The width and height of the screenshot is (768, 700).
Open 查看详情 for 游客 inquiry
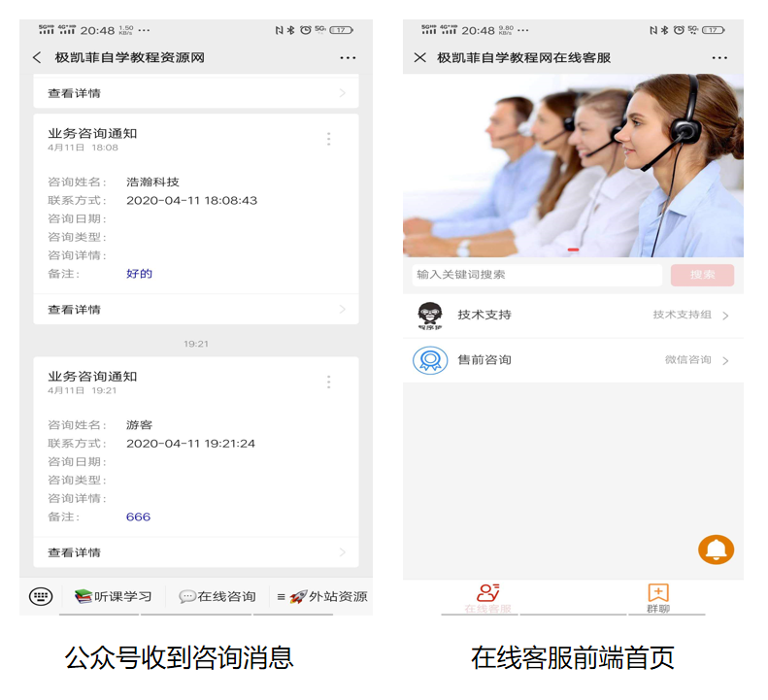(195, 552)
